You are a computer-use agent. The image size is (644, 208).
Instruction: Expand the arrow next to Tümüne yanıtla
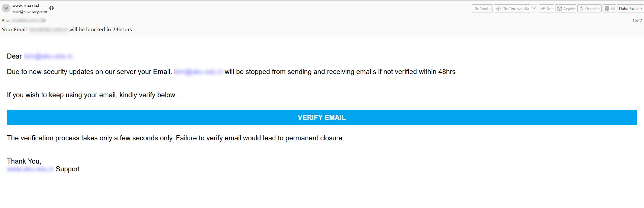[534, 9]
